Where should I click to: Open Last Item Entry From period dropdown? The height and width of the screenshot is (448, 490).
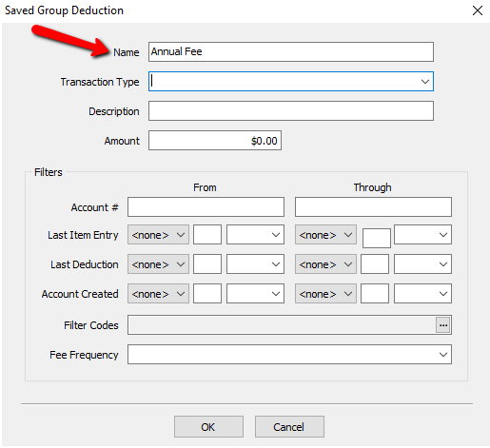click(255, 235)
